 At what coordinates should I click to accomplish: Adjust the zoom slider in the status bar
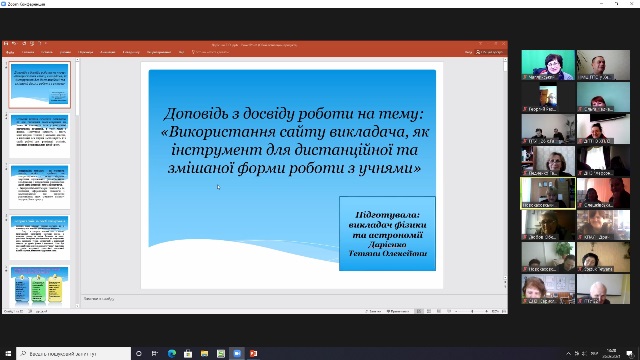click(472, 311)
